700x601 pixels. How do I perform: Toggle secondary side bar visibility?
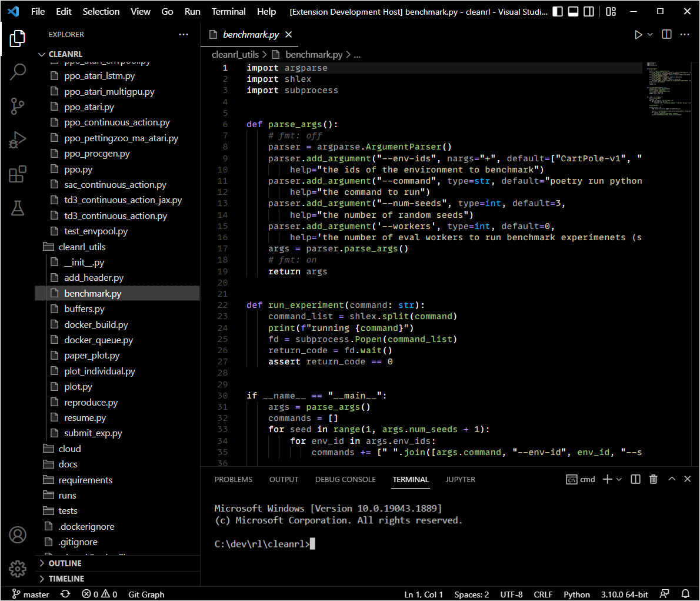pyautogui.click(x=589, y=12)
